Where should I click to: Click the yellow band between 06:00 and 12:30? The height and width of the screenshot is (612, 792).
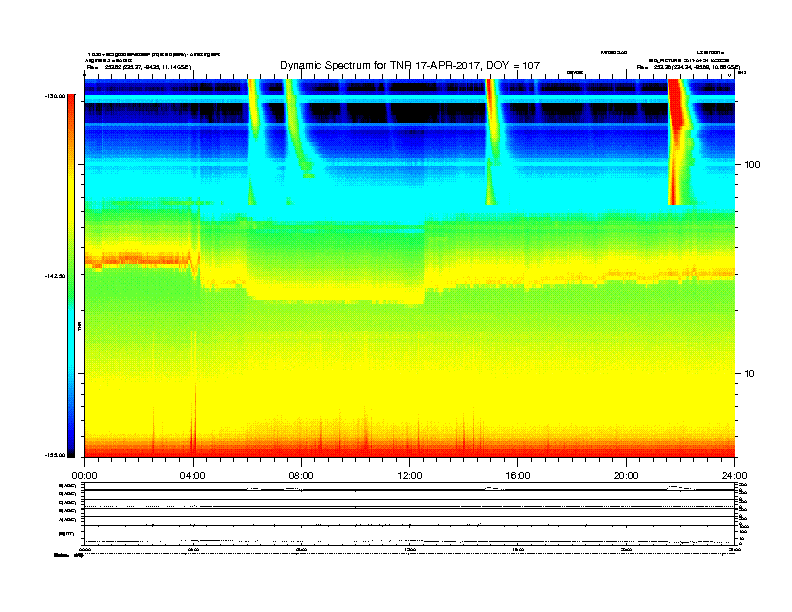336,293
